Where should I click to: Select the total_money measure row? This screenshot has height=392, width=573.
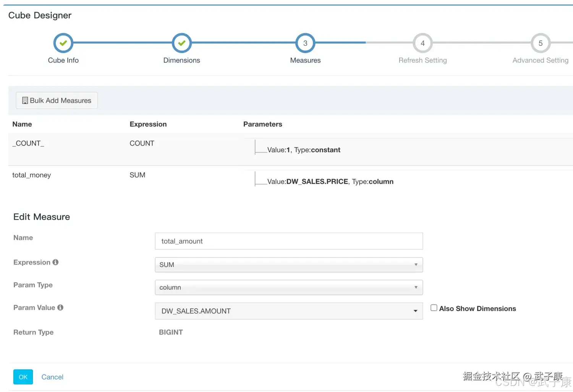pos(31,175)
